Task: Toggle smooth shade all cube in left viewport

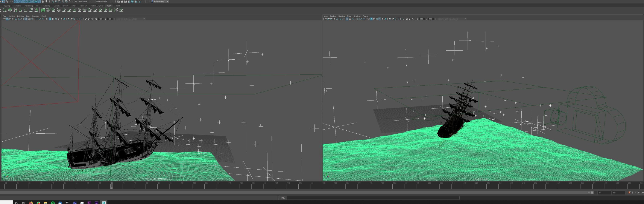Action: 50,19
